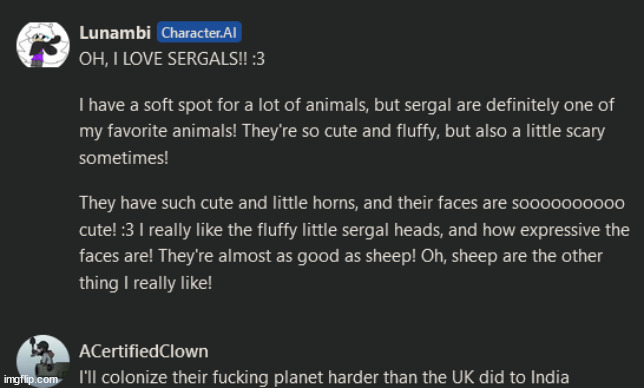Select the Lunambi username
644x388 pixels.
pos(115,33)
